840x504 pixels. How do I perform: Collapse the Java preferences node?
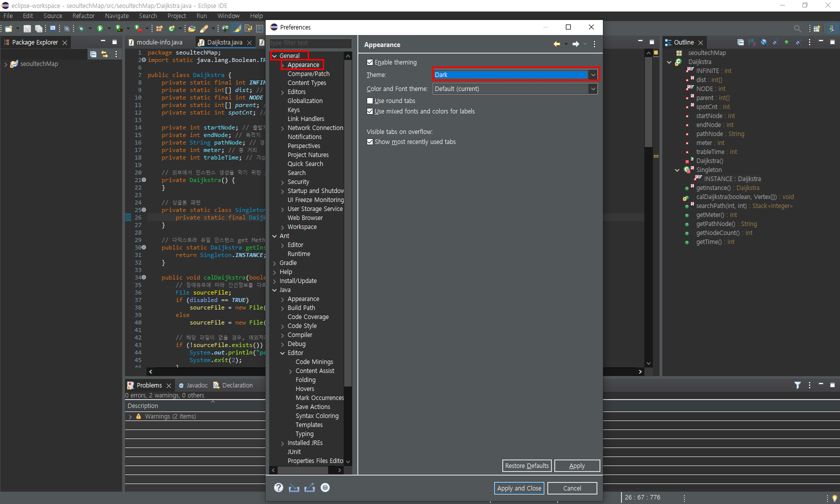275,290
